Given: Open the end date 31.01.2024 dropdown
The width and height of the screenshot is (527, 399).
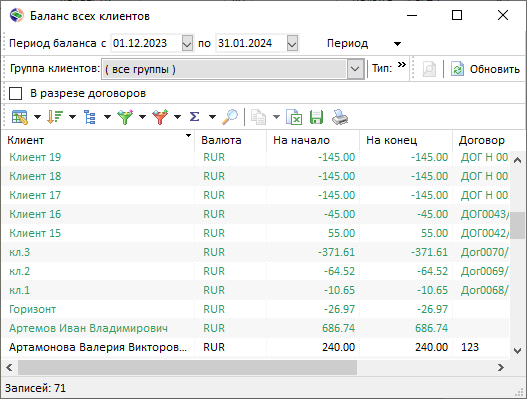Looking at the screenshot, I should click(292, 43).
